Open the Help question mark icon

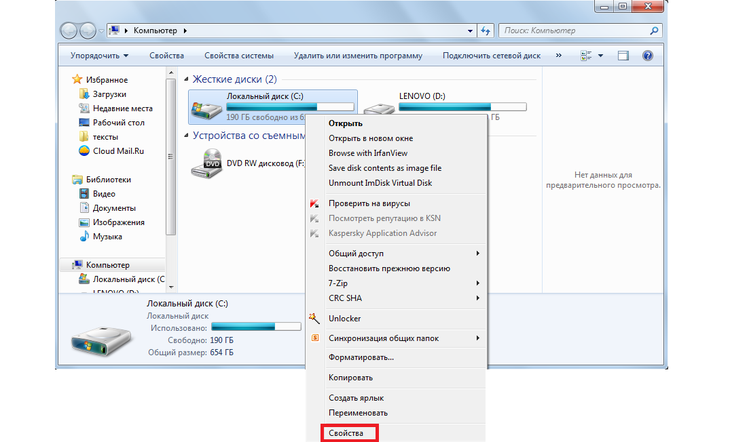647,56
